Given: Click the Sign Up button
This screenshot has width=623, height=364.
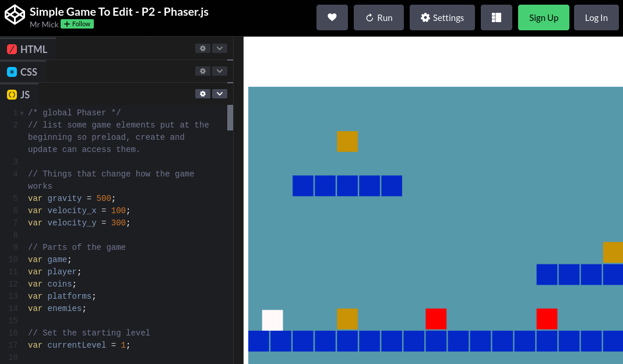Looking at the screenshot, I should tap(543, 17).
